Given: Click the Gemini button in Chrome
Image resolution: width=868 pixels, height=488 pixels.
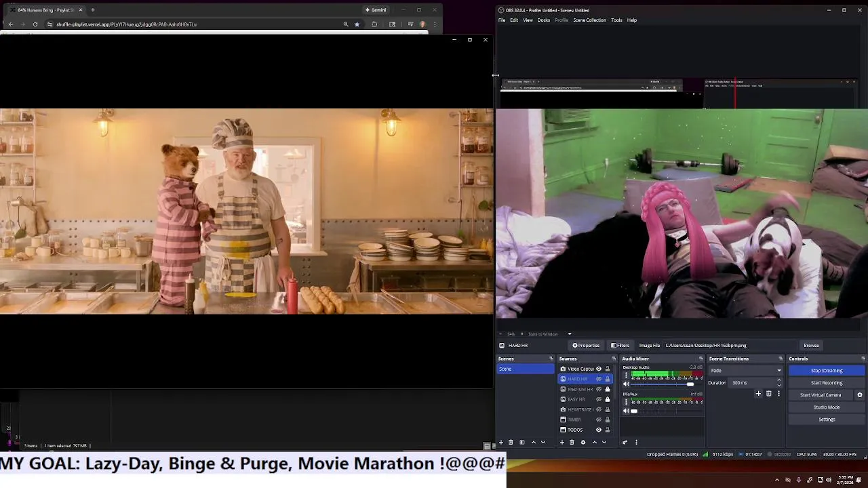Looking at the screenshot, I should [x=376, y=10].
